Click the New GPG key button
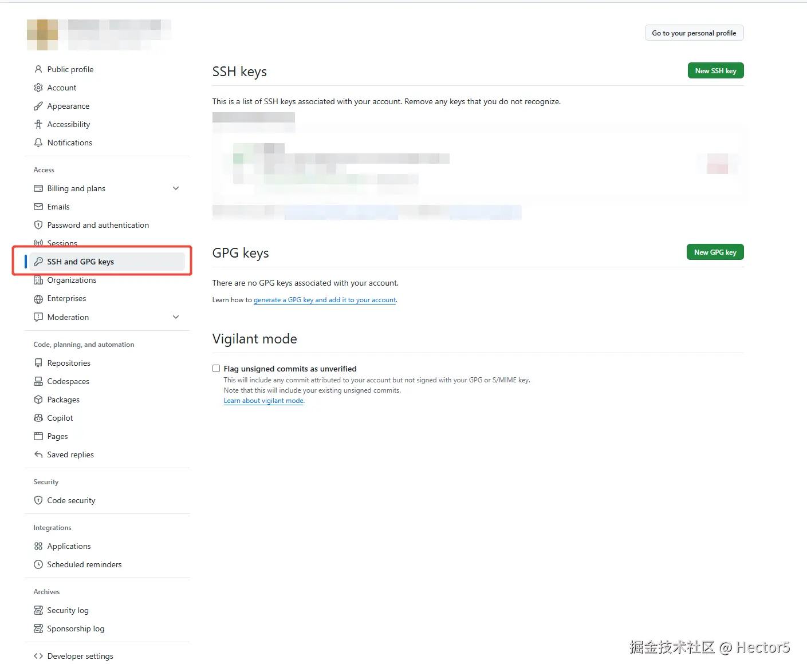The image size is (807, 672). (715, 252)
